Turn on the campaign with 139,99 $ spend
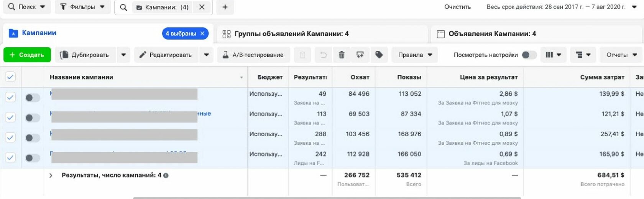Viewport: 644px width, 199px height. (33, 98)
